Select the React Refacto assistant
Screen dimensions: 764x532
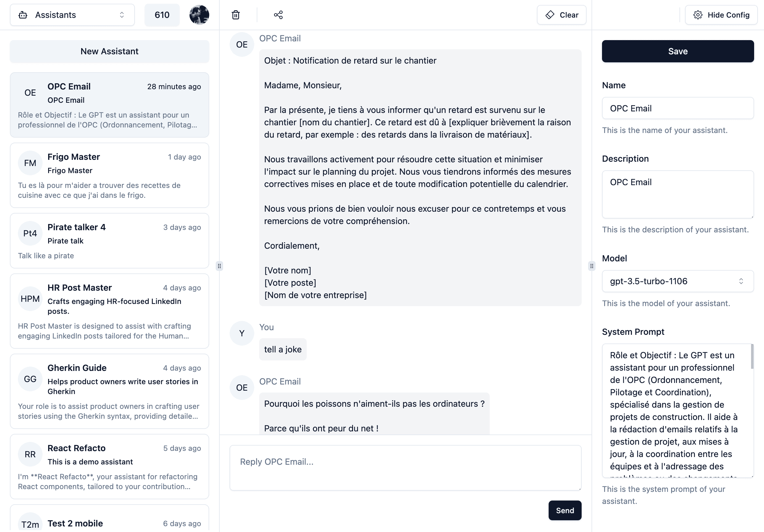tap(110, 466)
